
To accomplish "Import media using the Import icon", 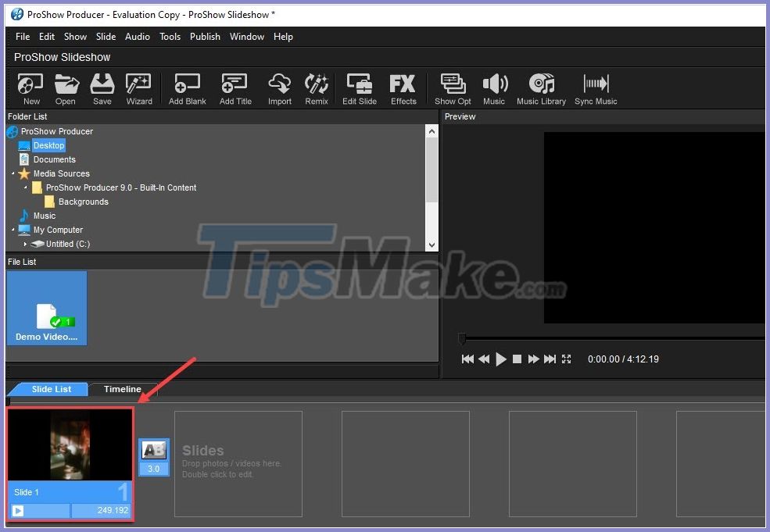I will [279, 87].
